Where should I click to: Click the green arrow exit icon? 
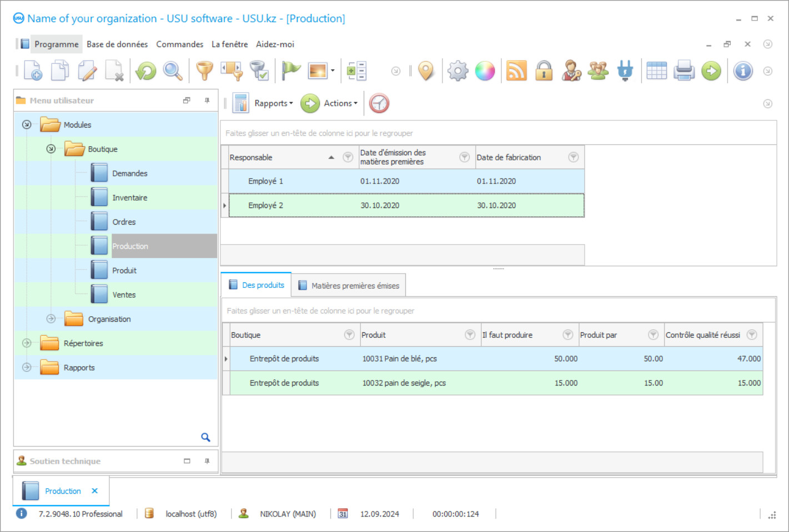coord(711,70)
